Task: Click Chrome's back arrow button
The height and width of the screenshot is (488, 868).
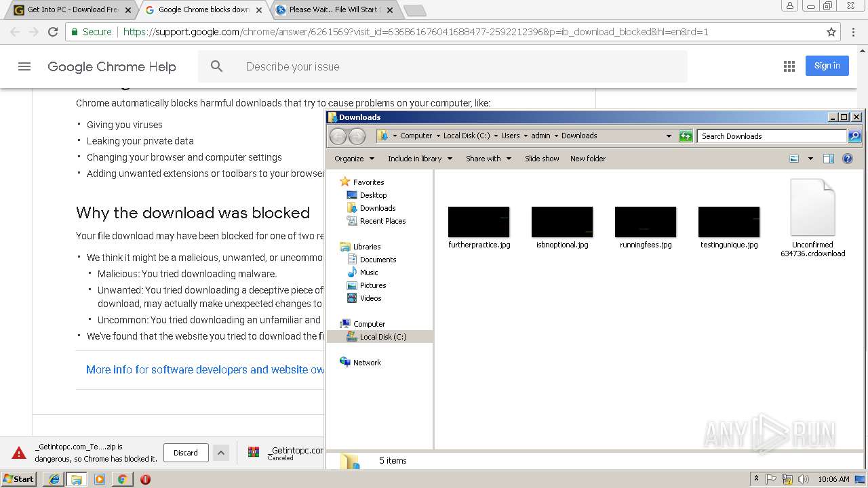Action: pos(15,32)
